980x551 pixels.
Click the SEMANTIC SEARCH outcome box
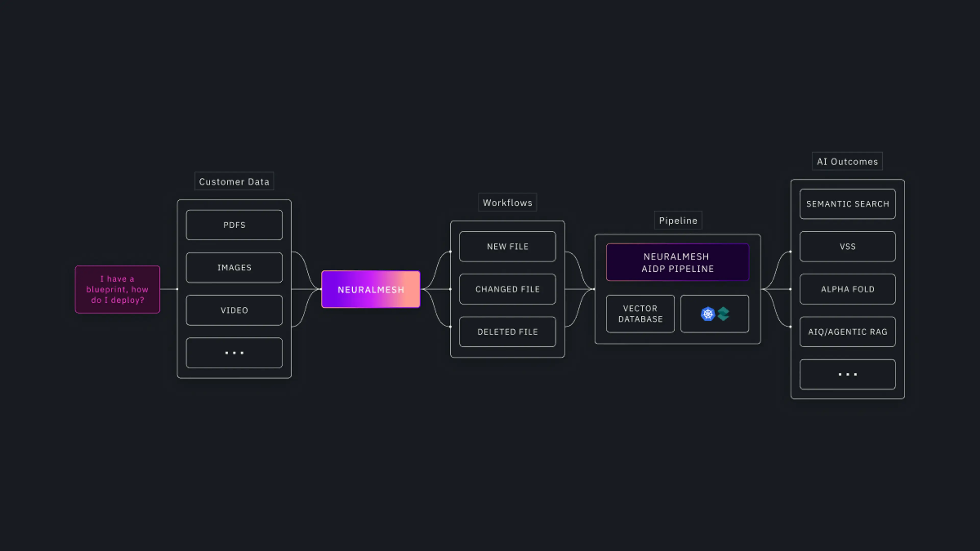pos(848,204)
